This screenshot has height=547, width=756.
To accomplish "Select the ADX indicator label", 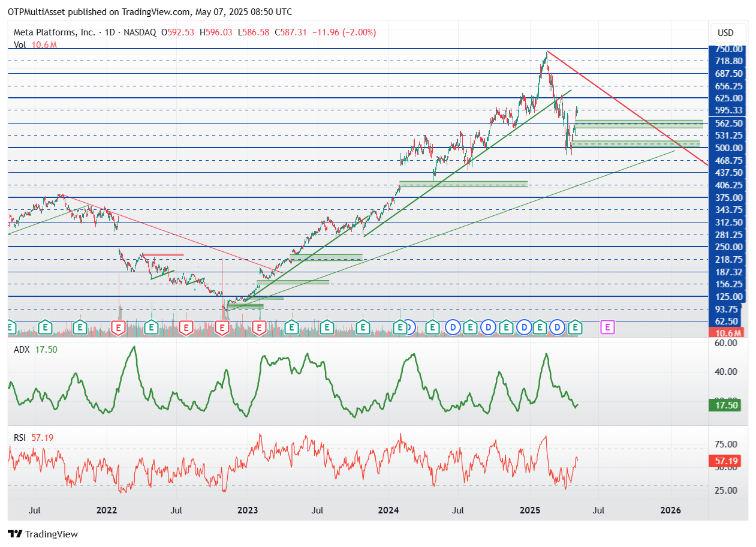I will point(22,350).
